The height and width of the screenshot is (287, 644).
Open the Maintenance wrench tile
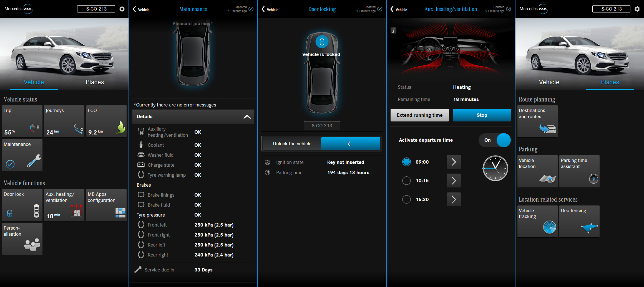click(22, 155)
